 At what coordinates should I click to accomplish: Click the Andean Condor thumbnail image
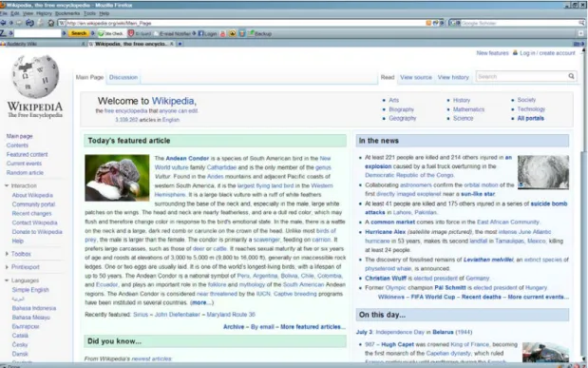tap(117, 178)
